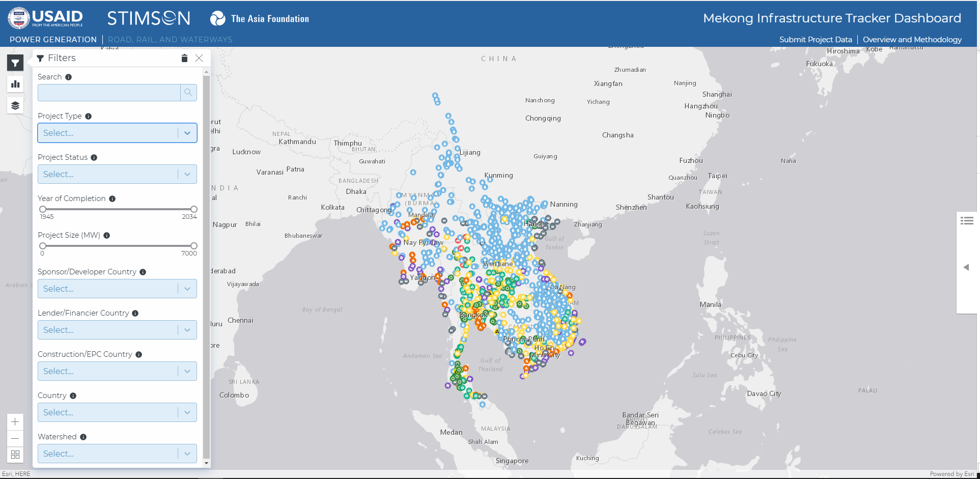980x479 pixels.
Task: Zoom out on the map
Action: pyautogui.click(x=15, y=438)
